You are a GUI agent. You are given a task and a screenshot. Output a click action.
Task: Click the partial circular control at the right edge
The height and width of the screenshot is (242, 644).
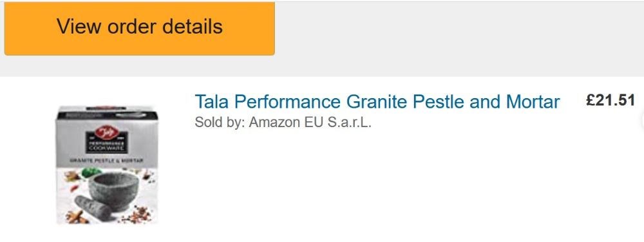click(x=642, y=120)
